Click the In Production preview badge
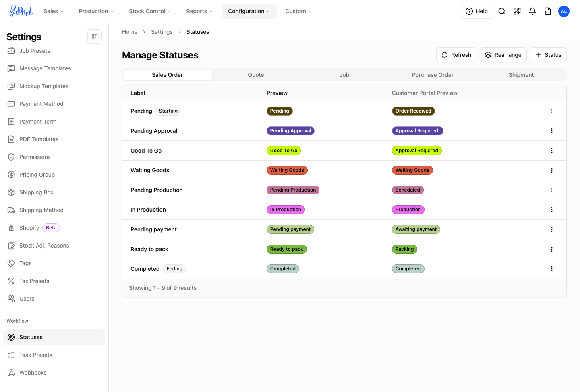Viewport: 580px width, 392px height. click(x=286, y=210)
